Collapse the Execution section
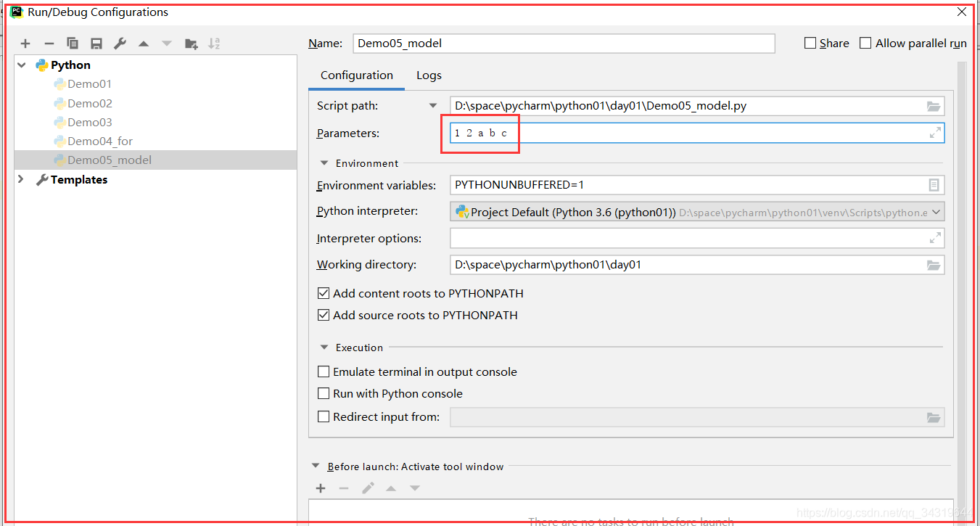980x526 pixels. [x=324, y=348]
